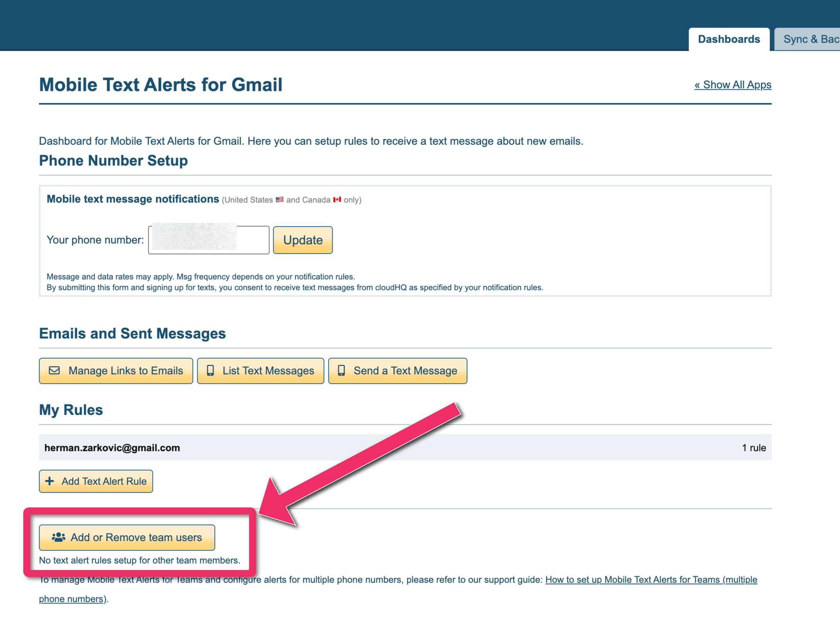
Task: Follow the Show All Apps link
Action: pyautogui.click(x=733, y=85)
